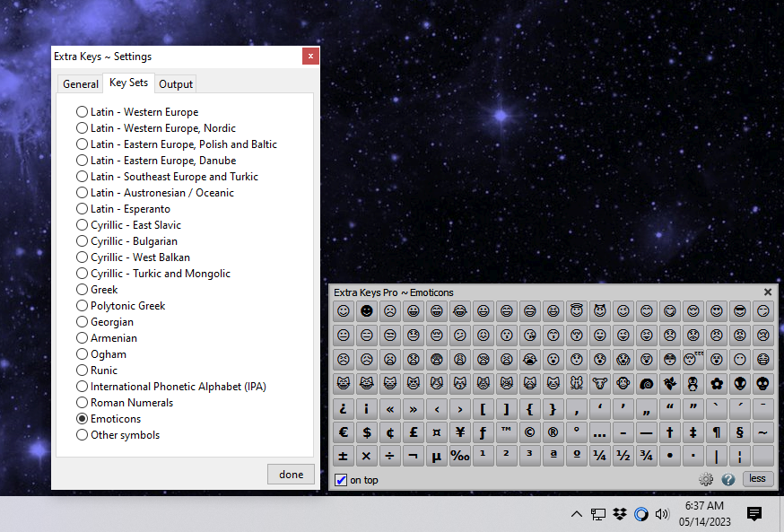Show hidden tray icons chevron
This screenshot has height=532, width=784.
[577, 514]
